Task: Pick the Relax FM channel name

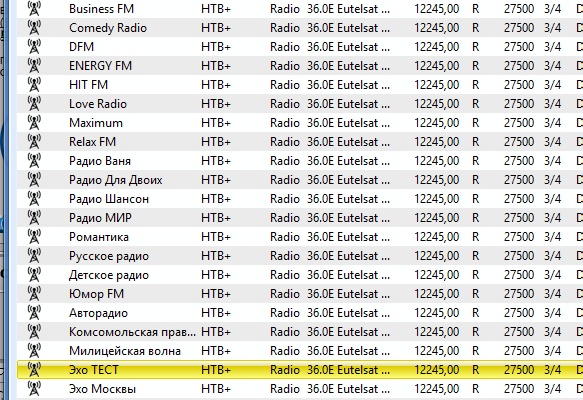Action: 93,142
